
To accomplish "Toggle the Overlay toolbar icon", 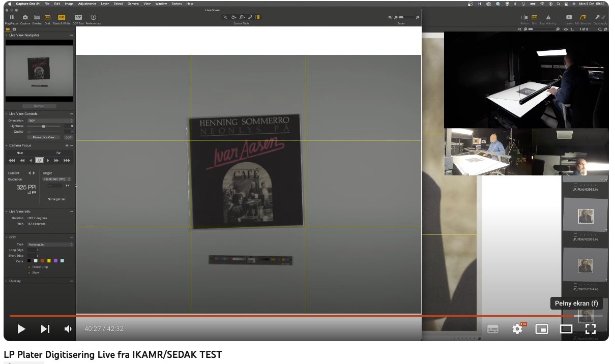I will 37,17.
